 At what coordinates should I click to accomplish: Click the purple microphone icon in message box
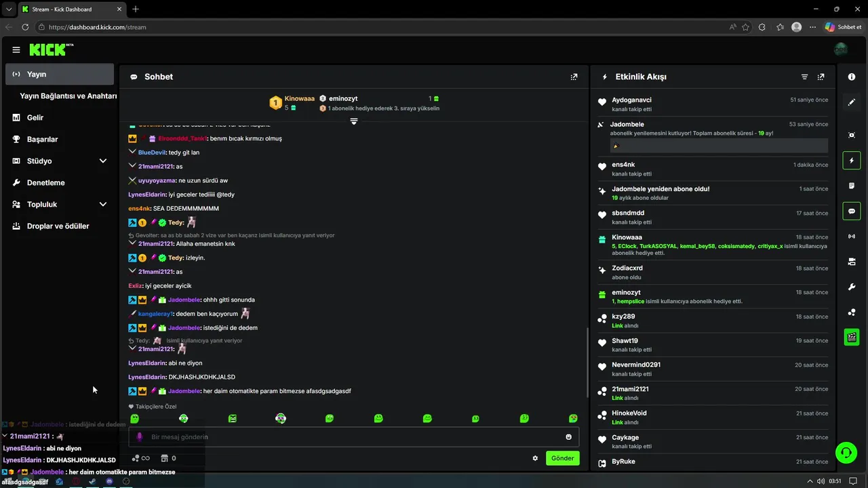pos(140,437)
